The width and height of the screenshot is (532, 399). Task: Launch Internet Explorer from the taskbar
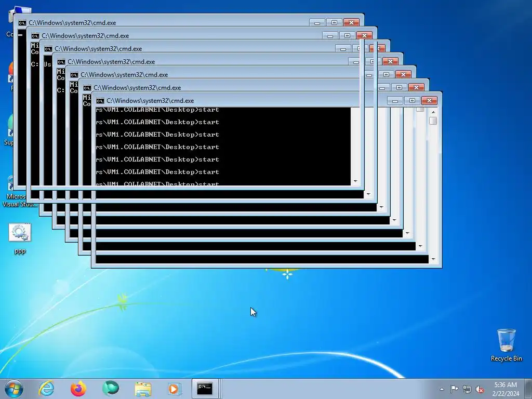pos(46,389)
